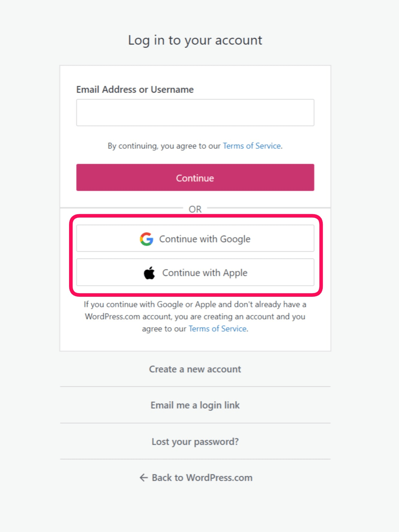Click the "By continuing, you agree" text
Viewport: 399px width, 532px height.
coord(164,146)
